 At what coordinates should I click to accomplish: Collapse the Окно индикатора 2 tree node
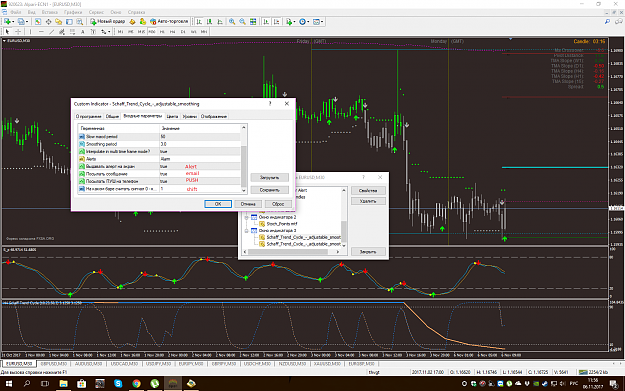coord(246,218)
